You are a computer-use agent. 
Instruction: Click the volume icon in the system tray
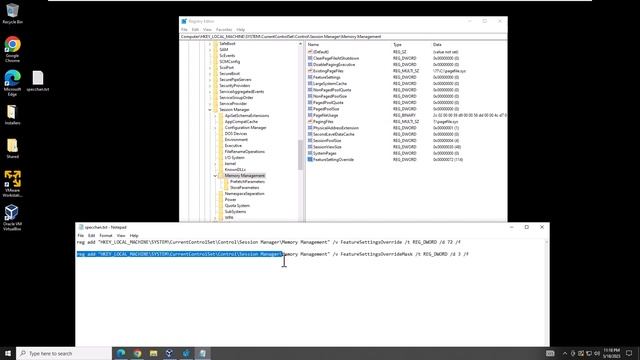click(597, 353)
